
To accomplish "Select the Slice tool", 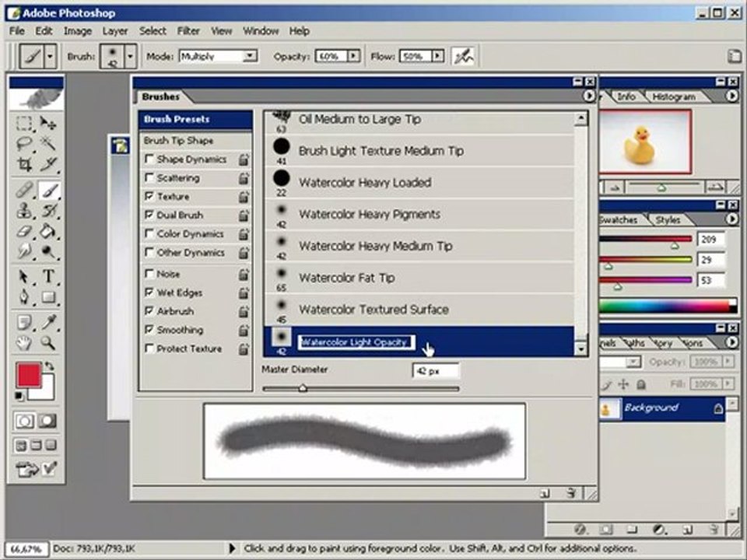I will click(47, 164).
